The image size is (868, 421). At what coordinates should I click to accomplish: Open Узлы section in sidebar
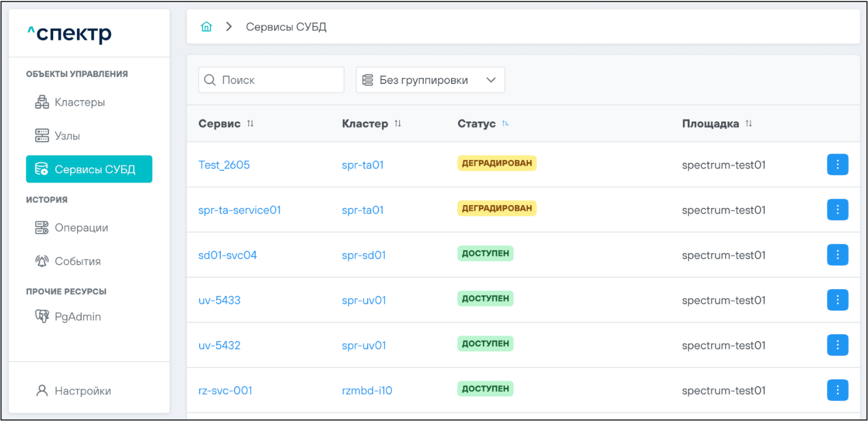(67, 136)
